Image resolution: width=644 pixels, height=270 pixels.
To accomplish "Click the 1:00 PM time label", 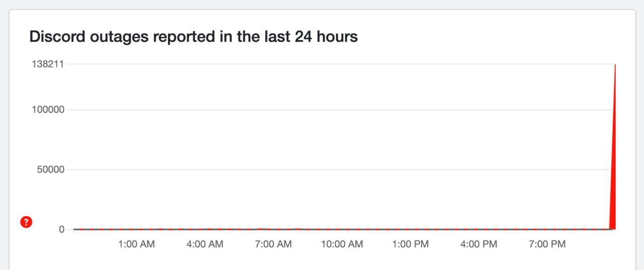I will pos(411,244).
